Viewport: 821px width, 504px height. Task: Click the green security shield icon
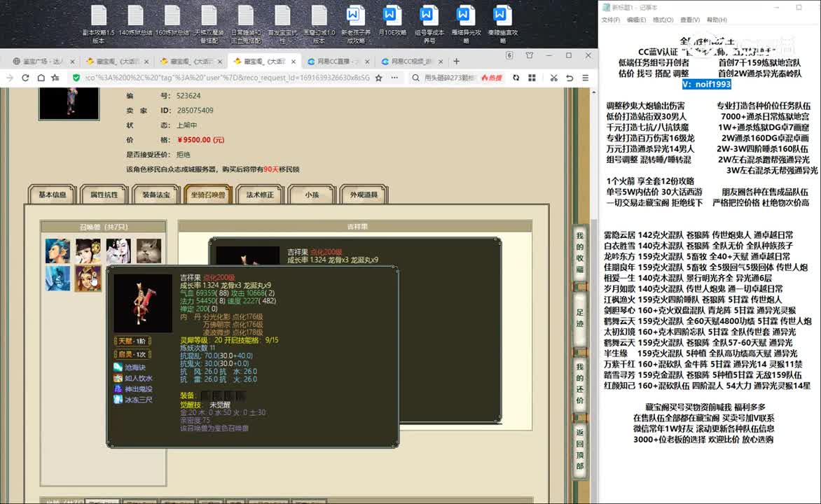coord(76,78)
